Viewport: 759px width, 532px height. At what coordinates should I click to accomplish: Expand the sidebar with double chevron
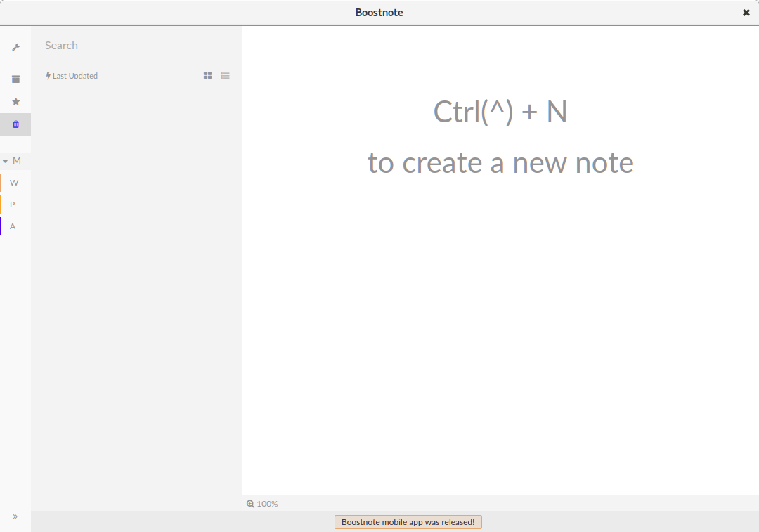15,517
